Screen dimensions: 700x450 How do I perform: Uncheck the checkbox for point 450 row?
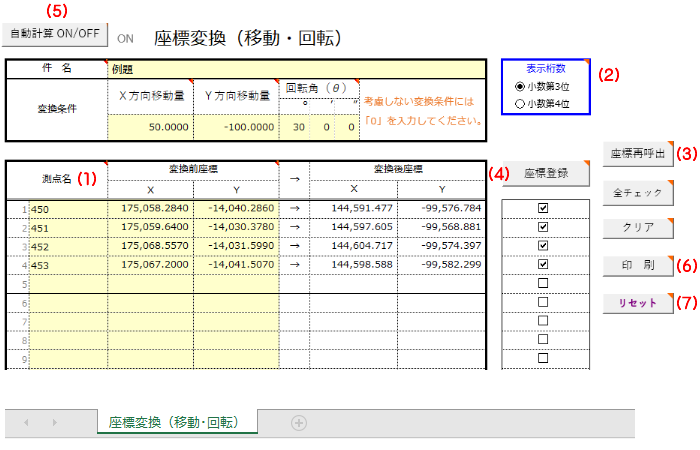[x=543, y=208]
